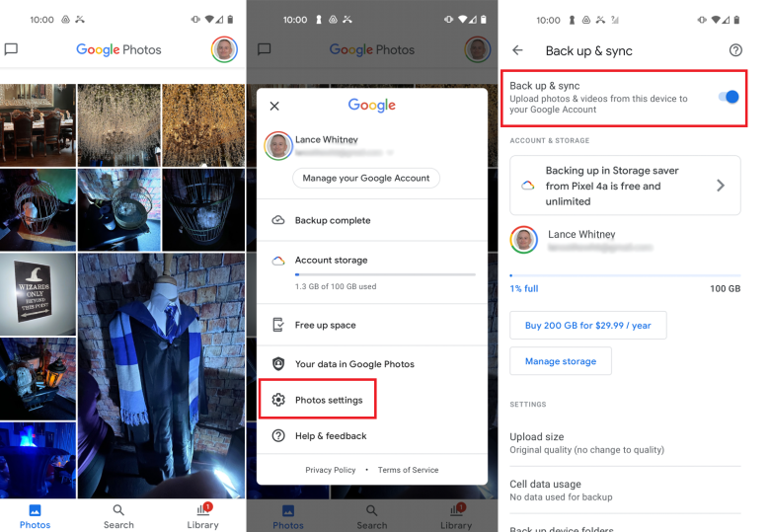The image size is (770, 532).
Task: Open the Wizards Only sign photo thumbnail
Action: pos(38,294)
